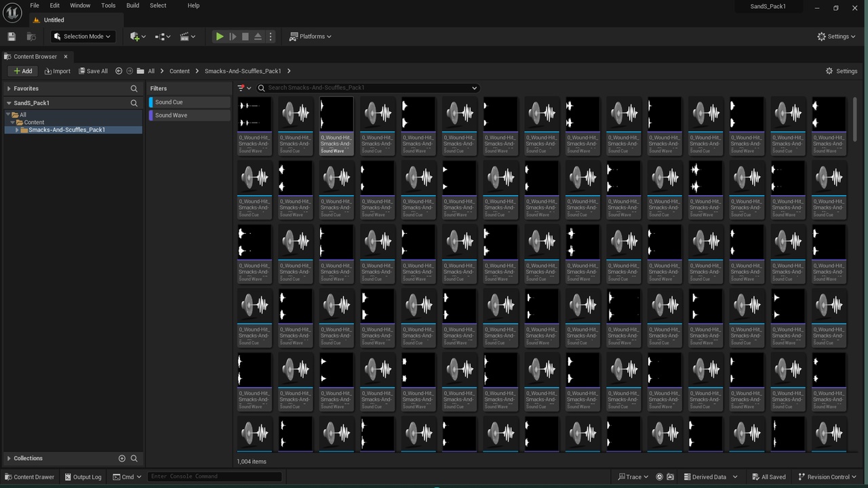
Task: Click the Smacks-And-Scuffles_Pack1 breadcrumb
Action: click(x=243, y=71)
